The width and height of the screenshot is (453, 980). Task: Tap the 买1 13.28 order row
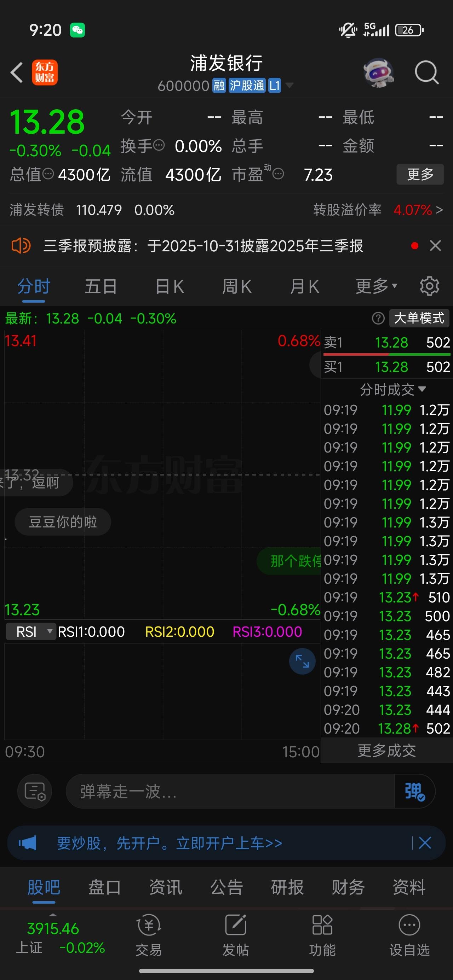coord(387,367)
